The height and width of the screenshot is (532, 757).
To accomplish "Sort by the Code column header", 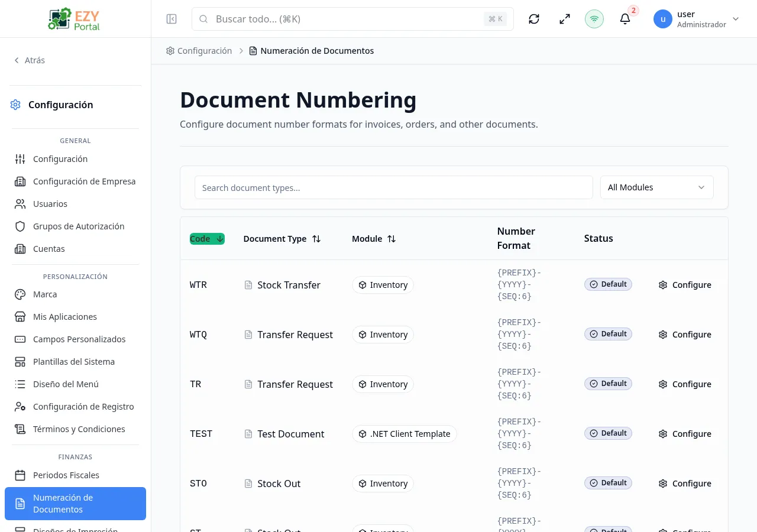I will pyautogui.click(x=207, y=239).
